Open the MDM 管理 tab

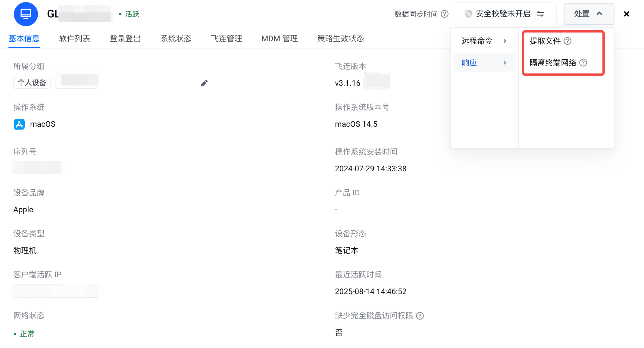click(x=280, y=39)
